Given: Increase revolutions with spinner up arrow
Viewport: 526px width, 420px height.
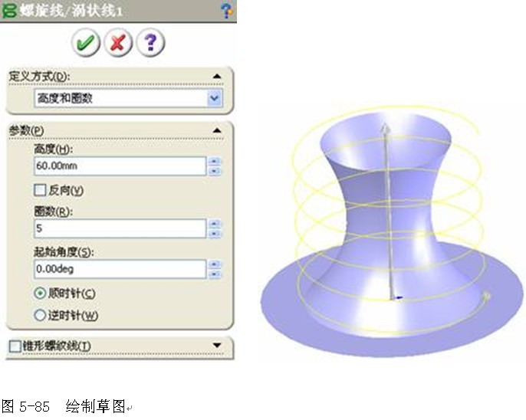Looking at the screenshot, I should (215, 224).
